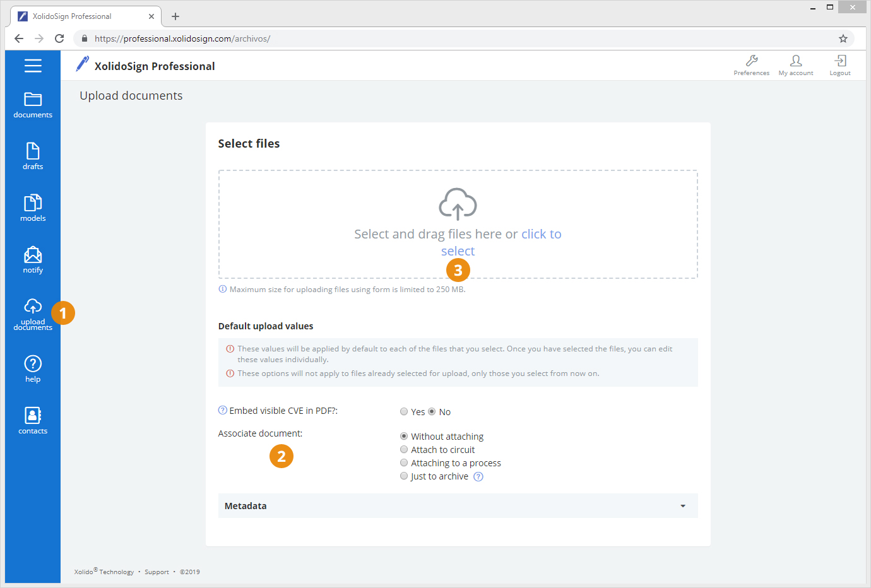871x588 pixels.
Task: Select Yes for Embed visible CVE
Action: coord(404,411)
